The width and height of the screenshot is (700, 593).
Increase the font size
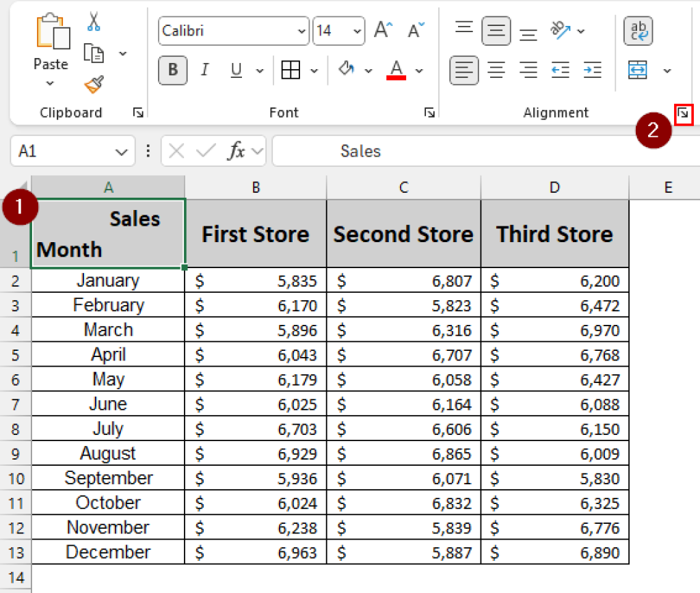381,29
